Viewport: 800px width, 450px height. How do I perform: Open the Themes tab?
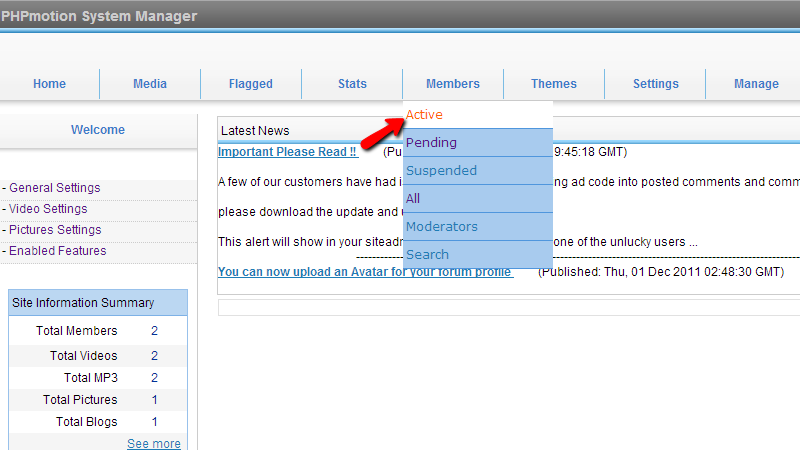554,84
